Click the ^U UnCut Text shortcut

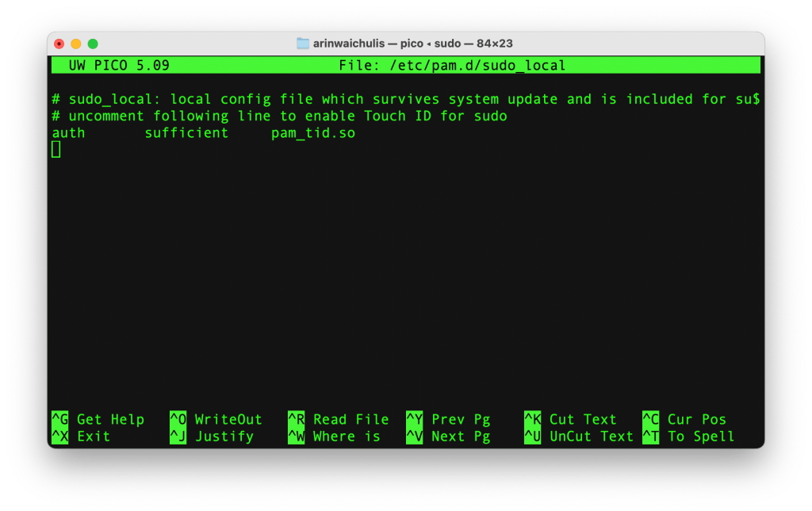[579, 436]
